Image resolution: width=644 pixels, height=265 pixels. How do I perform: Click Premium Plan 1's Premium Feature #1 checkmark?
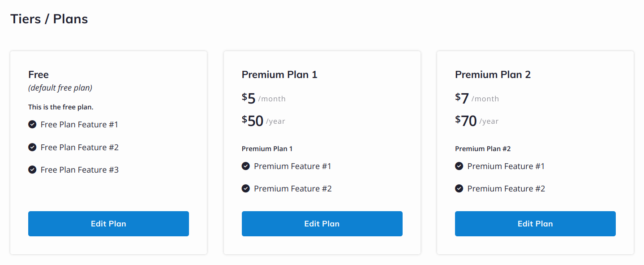tap(245, 166)
